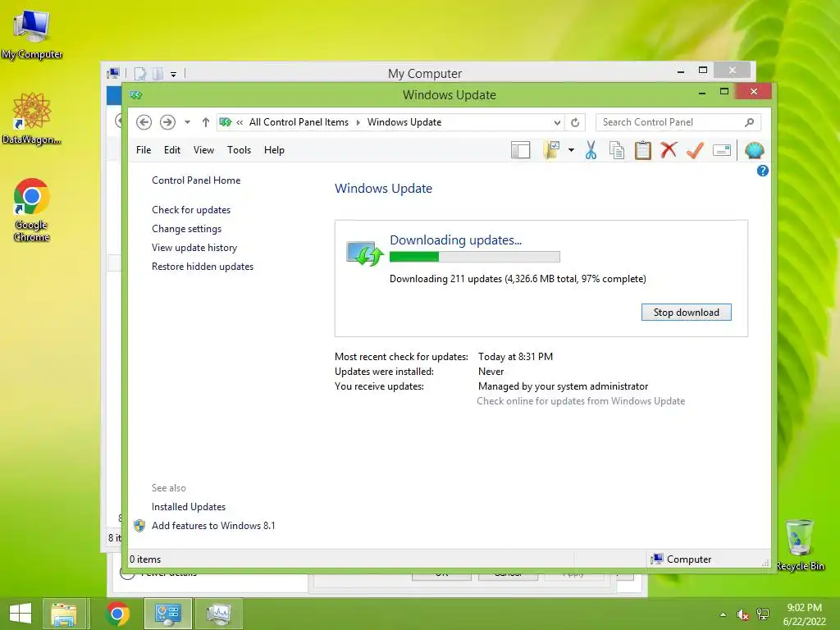Toggle the preview pane layout icon
The image size is (840, 630).
coord(520,151)
